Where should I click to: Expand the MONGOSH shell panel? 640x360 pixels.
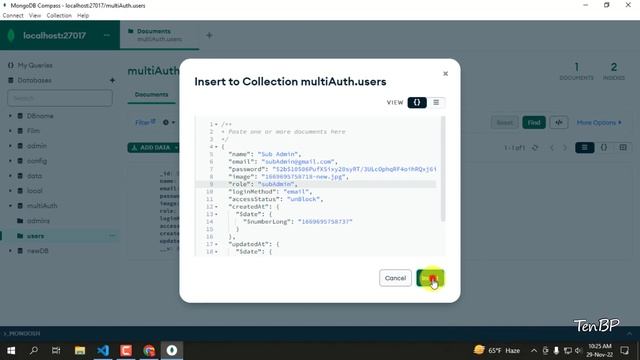point(629,333)
